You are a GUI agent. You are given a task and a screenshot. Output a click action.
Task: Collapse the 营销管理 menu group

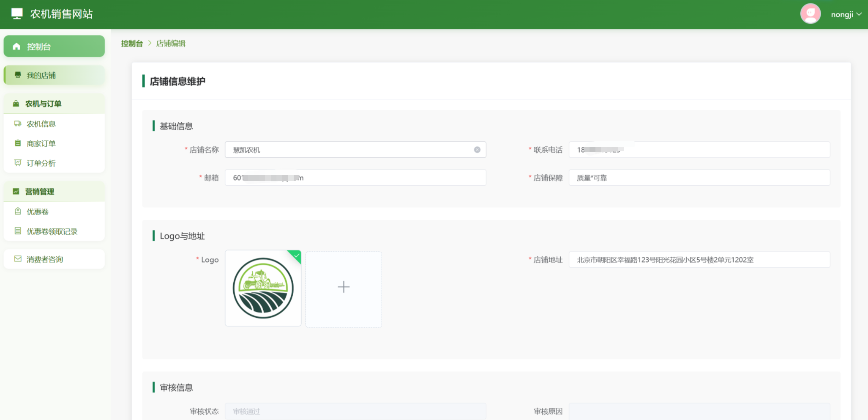(x=54, y=192)
